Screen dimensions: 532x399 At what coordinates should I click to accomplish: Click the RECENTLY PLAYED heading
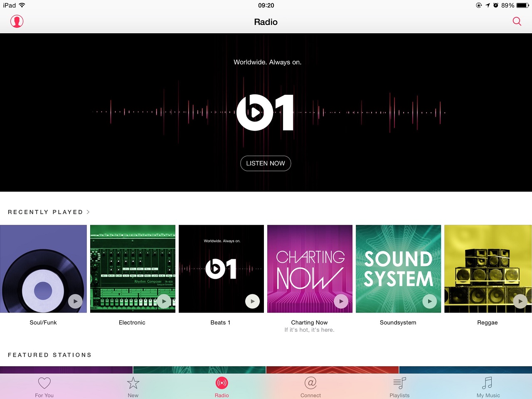pos(45,212)
